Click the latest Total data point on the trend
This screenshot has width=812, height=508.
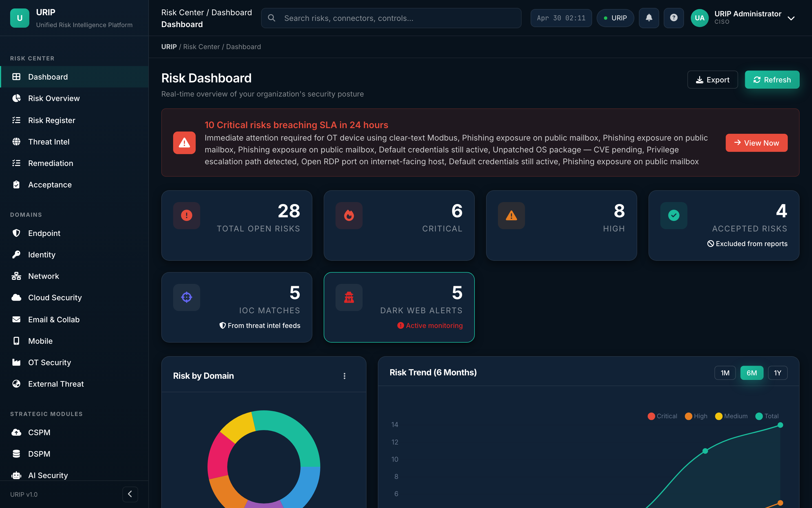pyautogui.click(x=780, y=425)
